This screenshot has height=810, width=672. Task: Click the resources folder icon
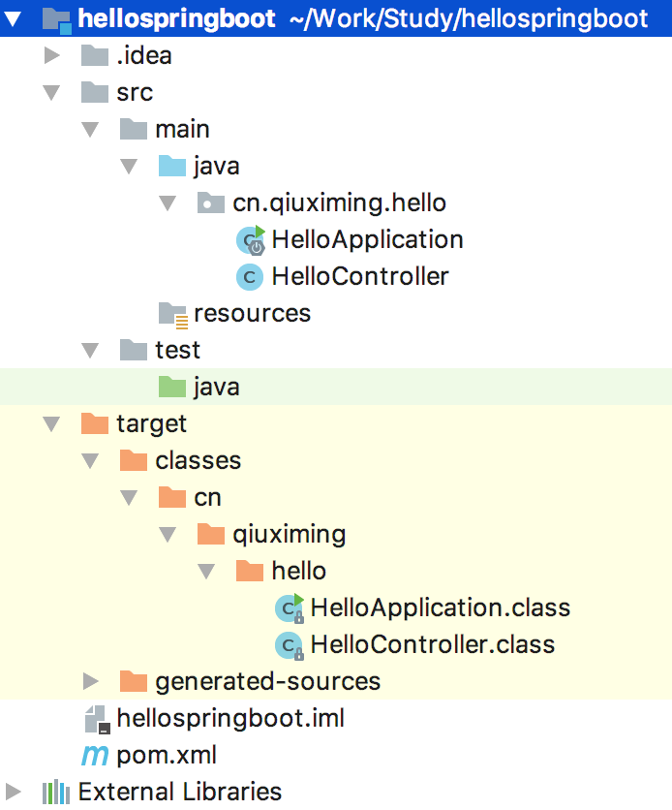[x=172, y=313]
